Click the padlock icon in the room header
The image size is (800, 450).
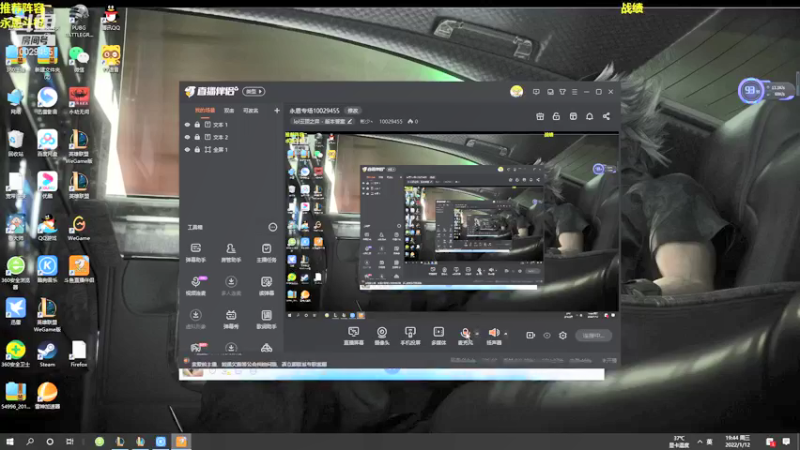point(556,116)
